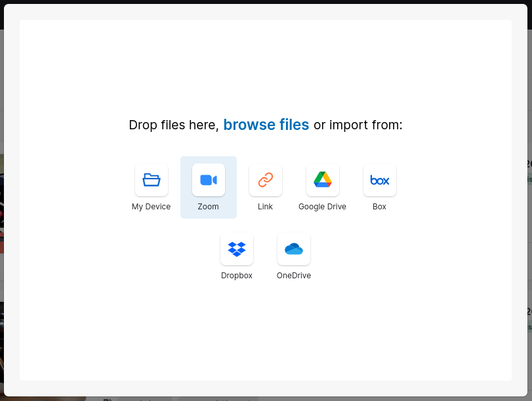The height and width of the screenshot is (401, 532).
Task: Click the Google Drive label
Action: (x=322, y=207)
